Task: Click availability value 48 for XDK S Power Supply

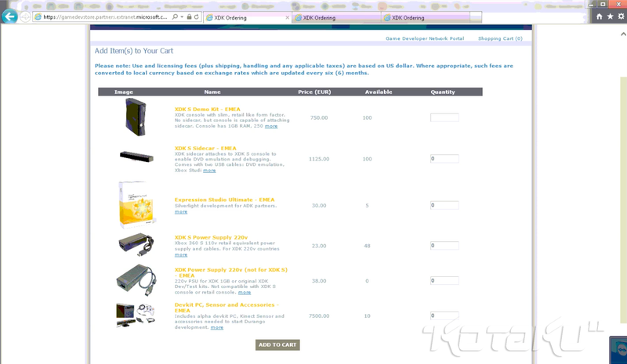Action: pyautogui.click(x=367, y=246)
